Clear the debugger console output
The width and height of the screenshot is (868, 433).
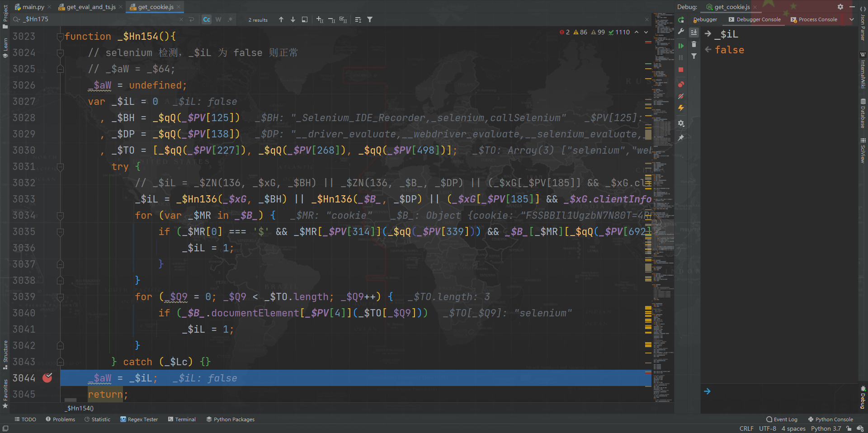tap(694, 44)
